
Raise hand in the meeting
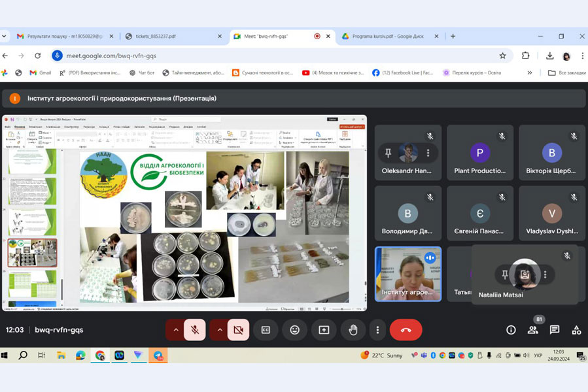pyautogui.click(x=353, y=330)
